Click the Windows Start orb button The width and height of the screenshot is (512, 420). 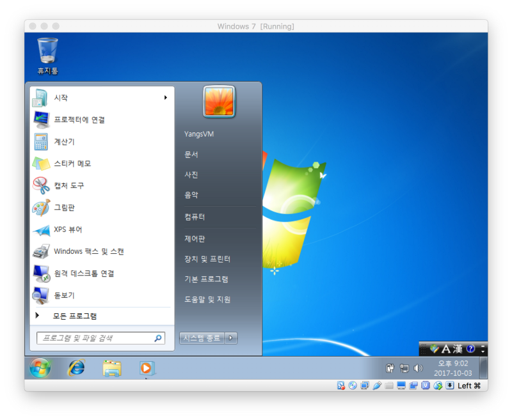click(40, 368)
